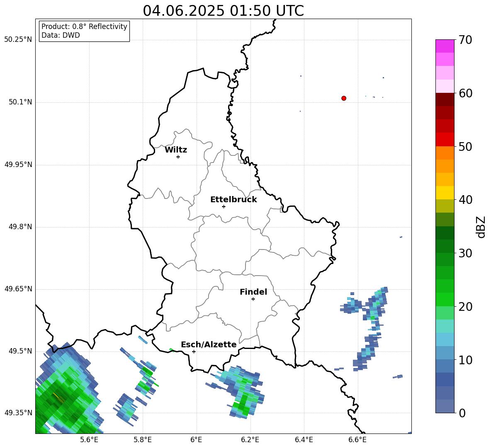Click the colorbar value 70
Viewport: 491px width, 448px height.
[465, 40]
